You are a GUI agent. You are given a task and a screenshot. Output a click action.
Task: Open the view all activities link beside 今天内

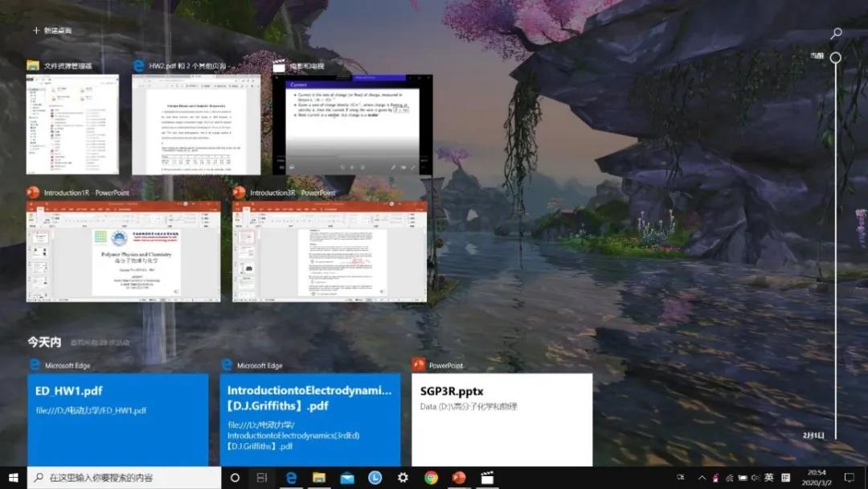point(100,343)
